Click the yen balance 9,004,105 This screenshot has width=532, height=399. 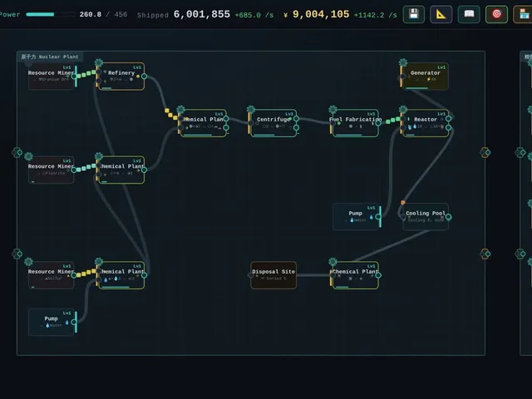321,14
